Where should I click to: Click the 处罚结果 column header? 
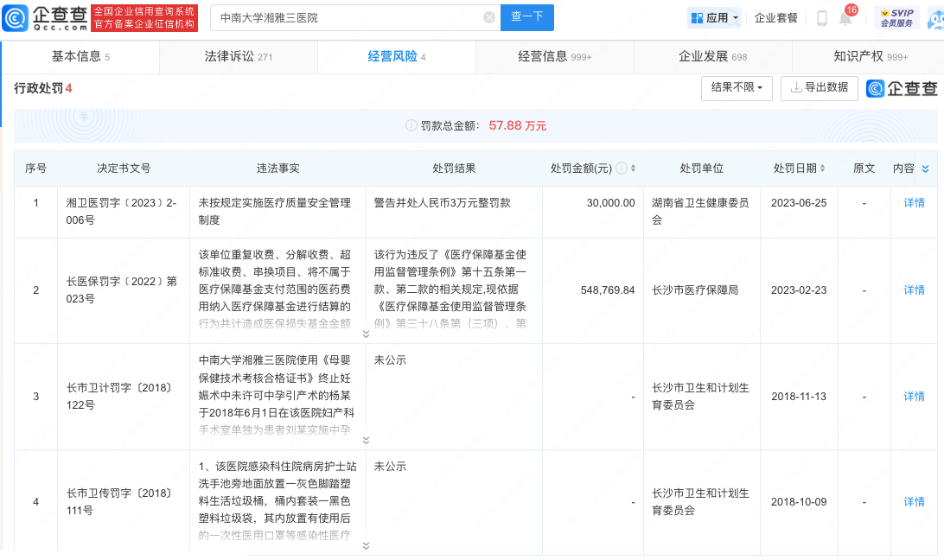pyautogui.click(x=454, y=169)
